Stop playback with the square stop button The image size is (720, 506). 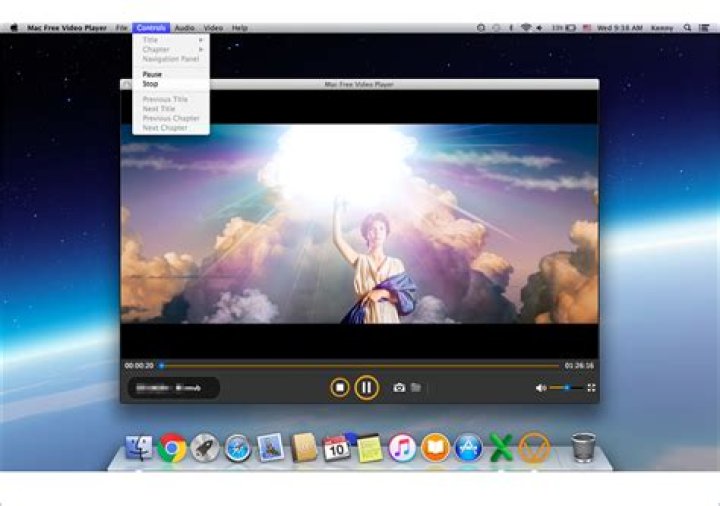point(340,388)
